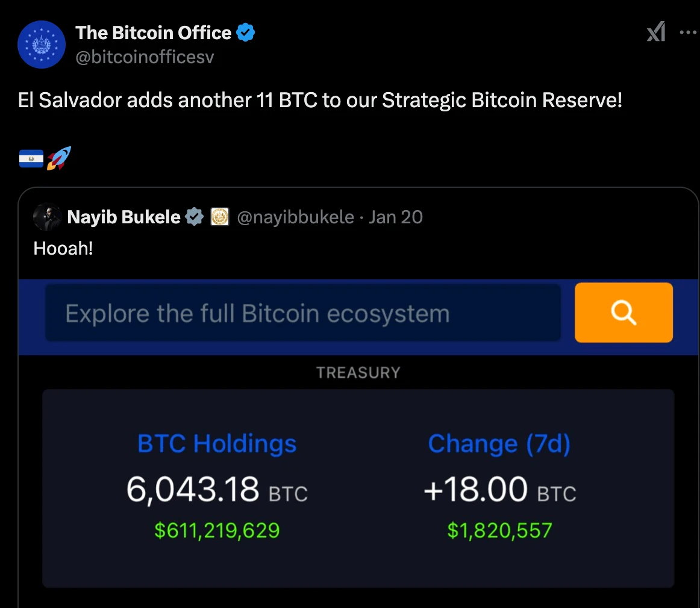Click The Bitcoin Office profile avatar

42,45
